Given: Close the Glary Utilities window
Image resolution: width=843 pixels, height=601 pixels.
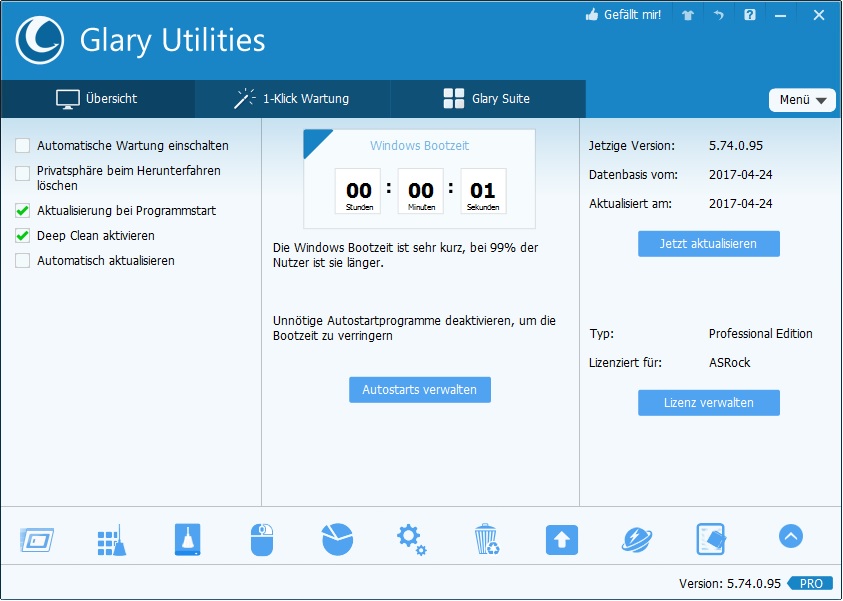Looking at the screenshot, I should (818, 15).
